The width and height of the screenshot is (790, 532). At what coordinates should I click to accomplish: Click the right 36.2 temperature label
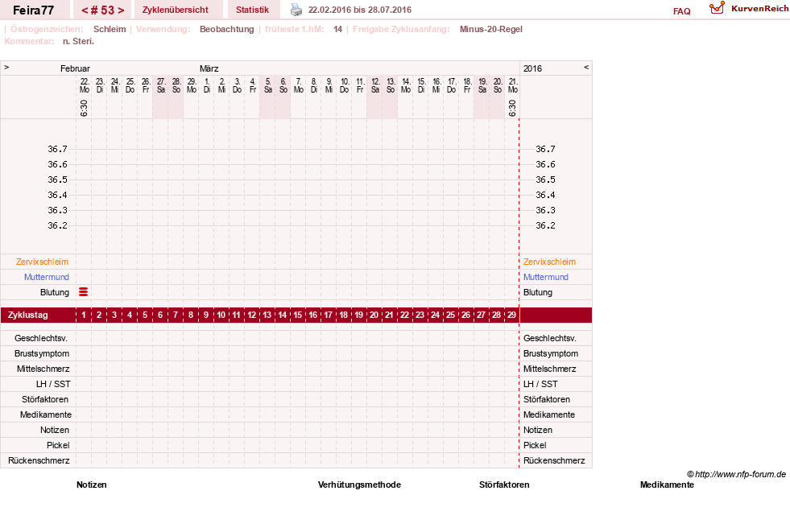545,225
